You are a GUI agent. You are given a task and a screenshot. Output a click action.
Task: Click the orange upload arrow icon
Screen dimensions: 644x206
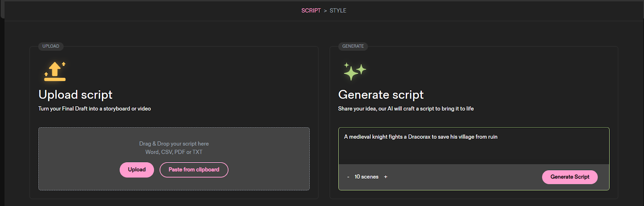coord(55,71)
